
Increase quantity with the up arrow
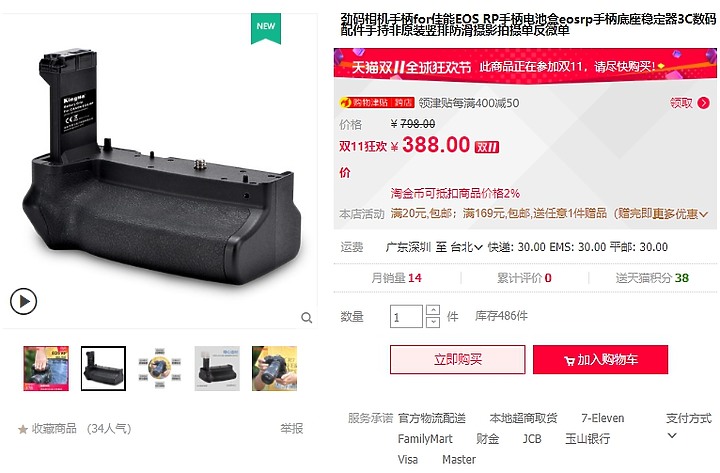tap(433, 310)
